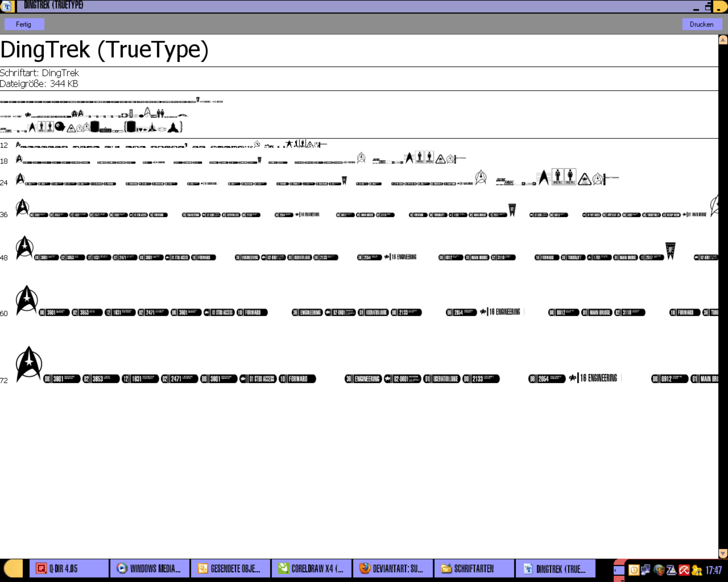Viewport: 728px width, 582px height.
Task: Click the yellow warning tray icon
Action: click(x=697, y=570)
